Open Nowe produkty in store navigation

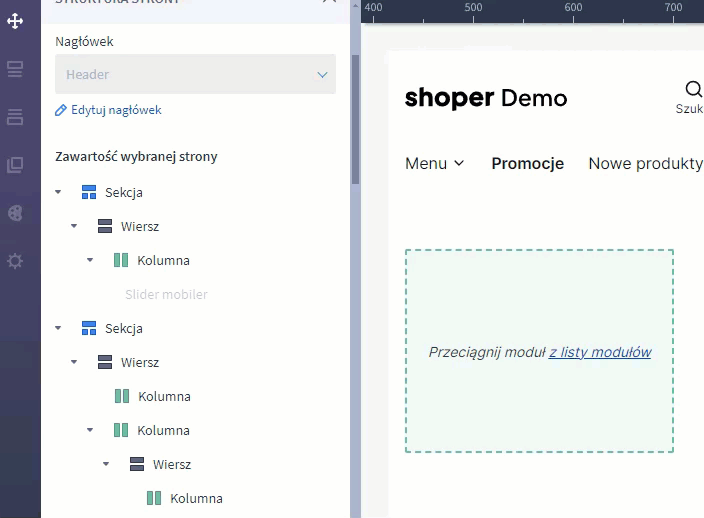[x=646, y=163]
